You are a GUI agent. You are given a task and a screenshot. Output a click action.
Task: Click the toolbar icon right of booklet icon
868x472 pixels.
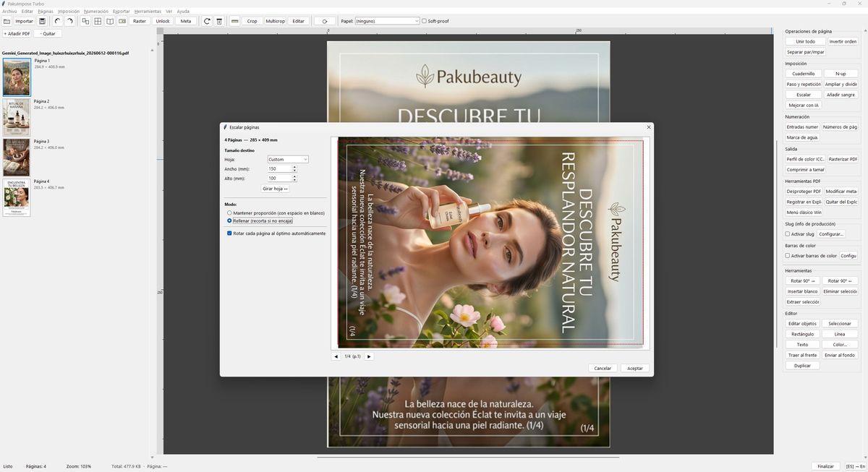122,21
